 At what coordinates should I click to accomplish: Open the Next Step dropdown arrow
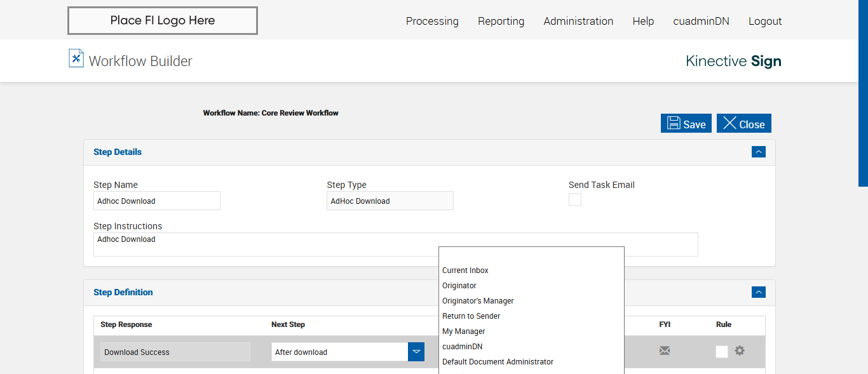[x=416, y=352]
